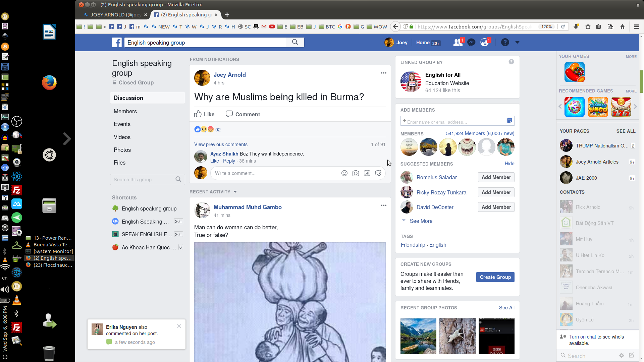Open Firefox downloads arrow
Image resolution: width=644 pixels, height=362 pixels.
[x=576, y=26]
